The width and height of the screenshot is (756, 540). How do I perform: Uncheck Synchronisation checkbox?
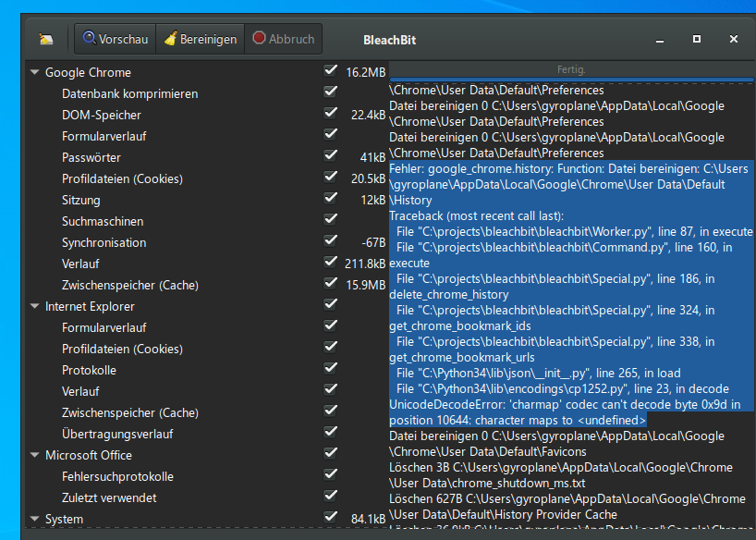330,240
